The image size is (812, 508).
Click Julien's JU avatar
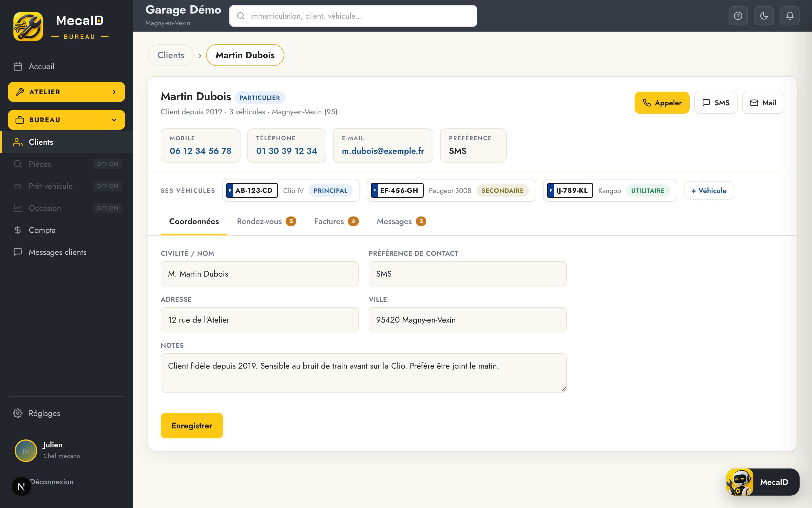click(x=26, y=450)
